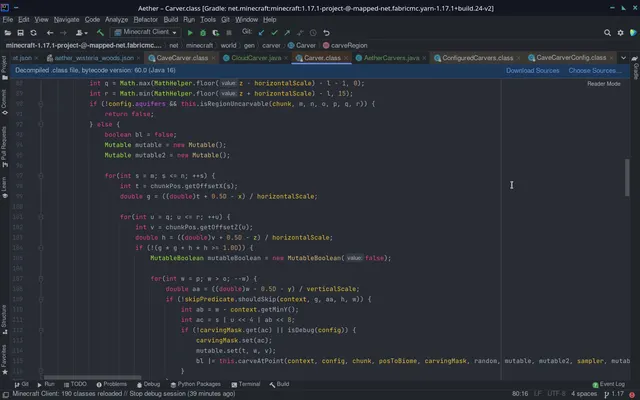This screenshot has width=640, height=400.
Task: Collapse the if block at line 90
Action: [40, 104]
